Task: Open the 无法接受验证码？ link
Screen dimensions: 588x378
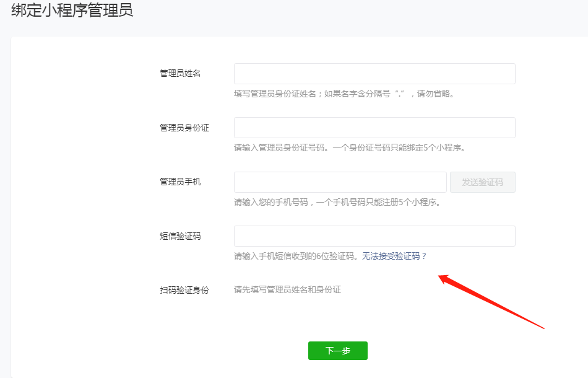Action: 394,256
